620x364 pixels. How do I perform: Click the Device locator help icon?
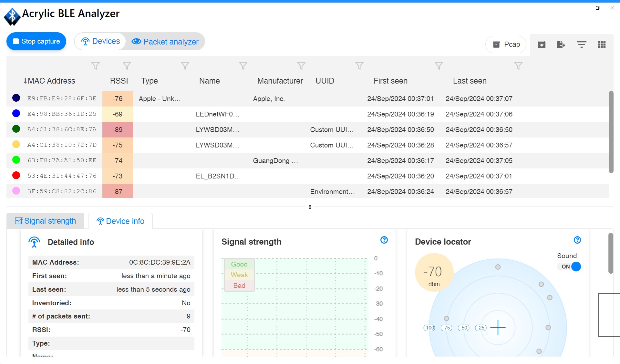577,240
